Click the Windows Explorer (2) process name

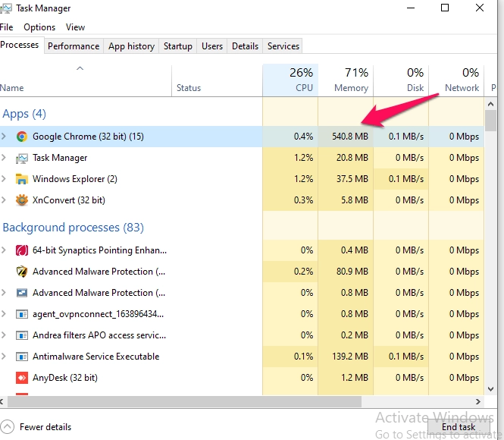pos(75,179)
